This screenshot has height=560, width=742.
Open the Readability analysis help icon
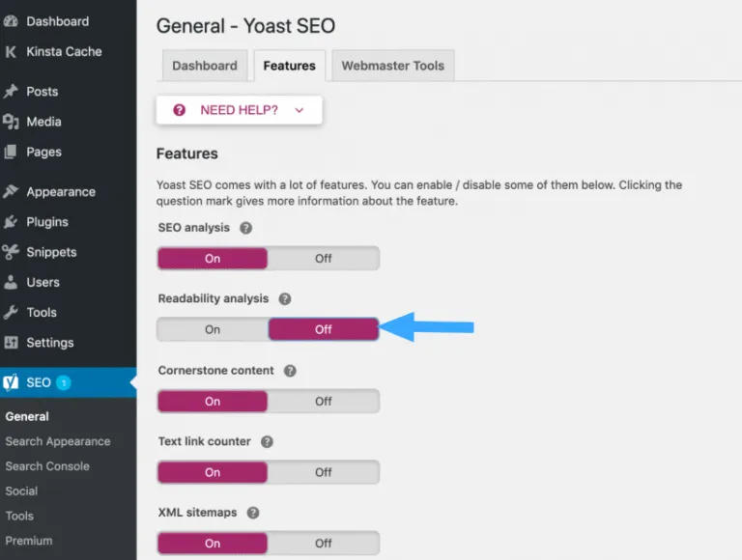[x=284, y=299]
